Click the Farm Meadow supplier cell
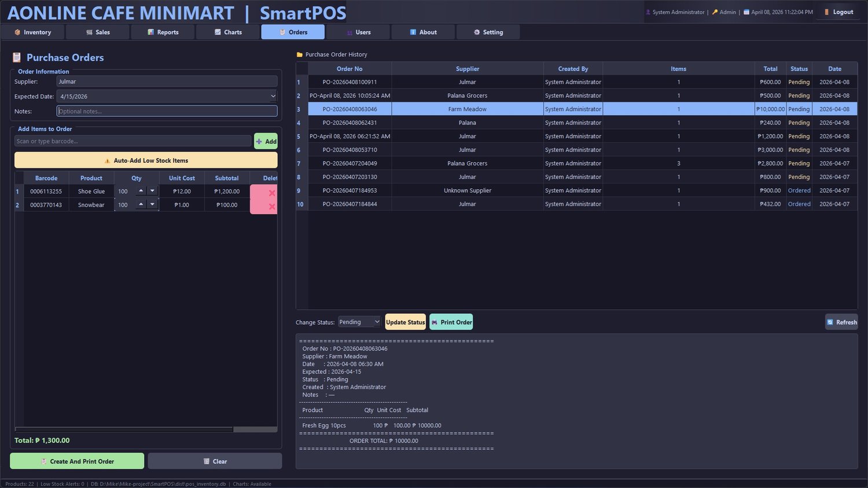 tap(468, 109)
